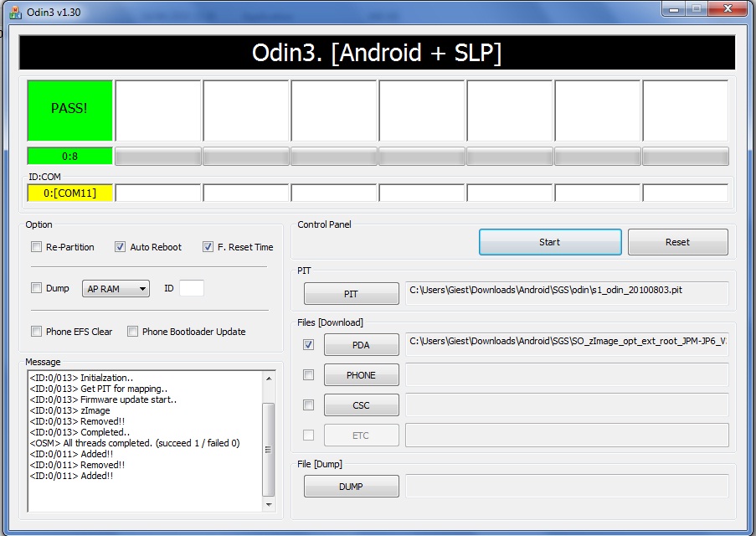
Task: Click the Message log scrollbar thumb
Action: click(269, 449)
